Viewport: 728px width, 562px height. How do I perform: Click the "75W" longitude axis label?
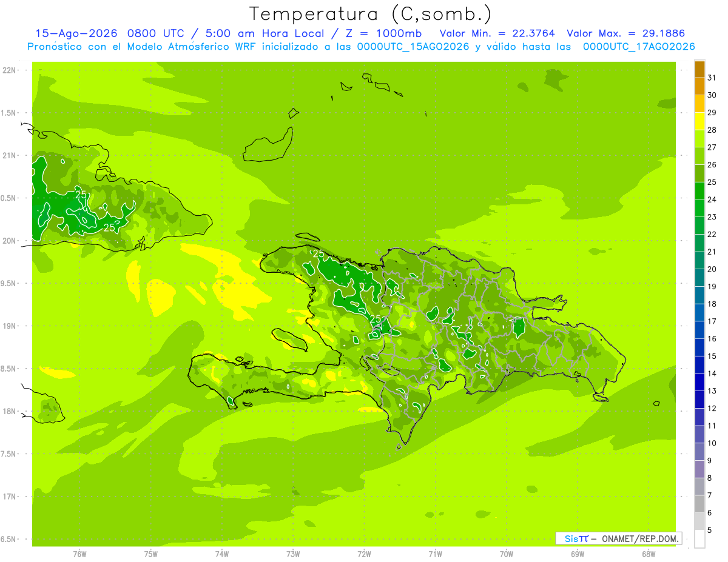(x=150, y=554)
